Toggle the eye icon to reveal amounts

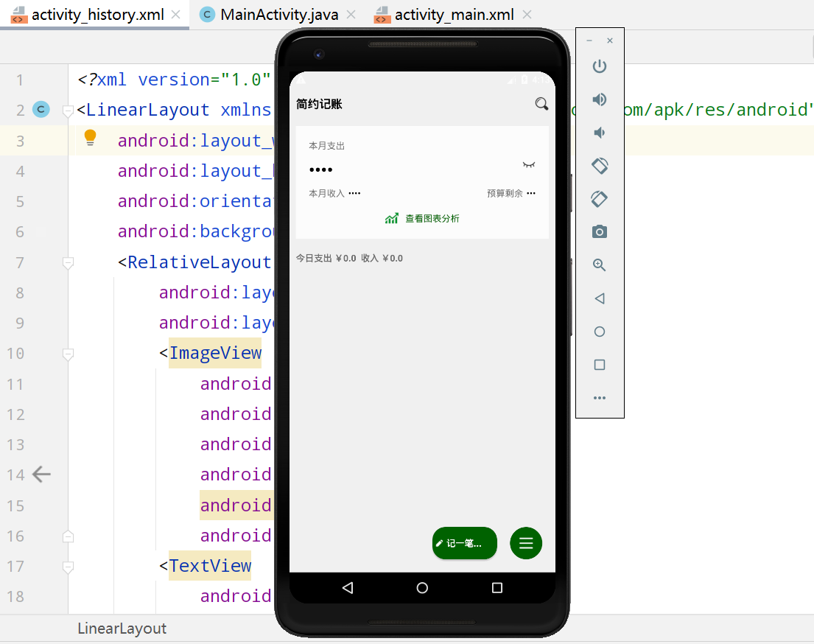click(528, 165)
